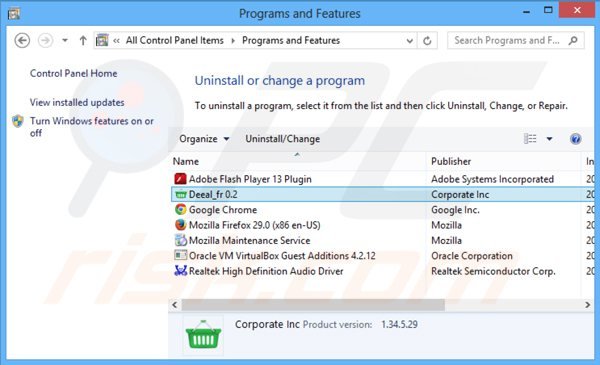Click the horizontal scrollbar left arrow
This screenshot has width=600, height=365.
coord(174,305)
